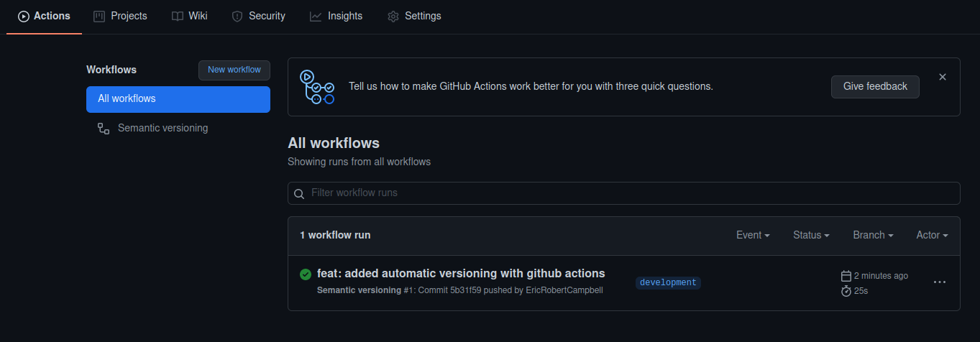Select All workflows in sidebar
The image size is (980, 342).
click(178, 99)
